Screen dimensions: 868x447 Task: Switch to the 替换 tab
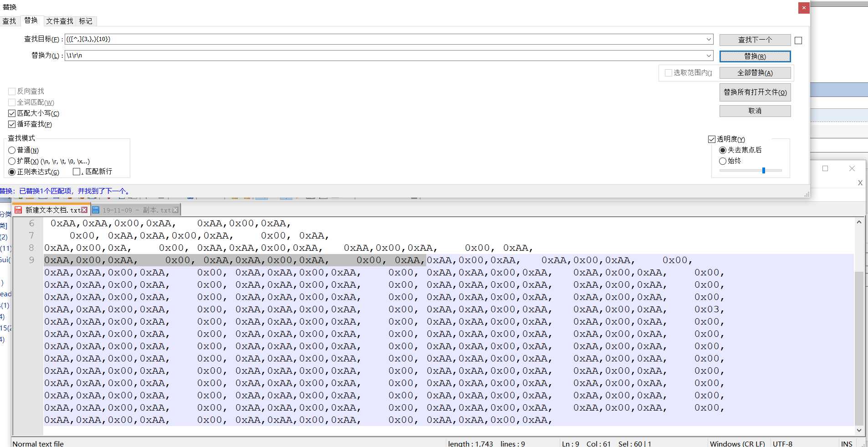[x=31, y=20]
